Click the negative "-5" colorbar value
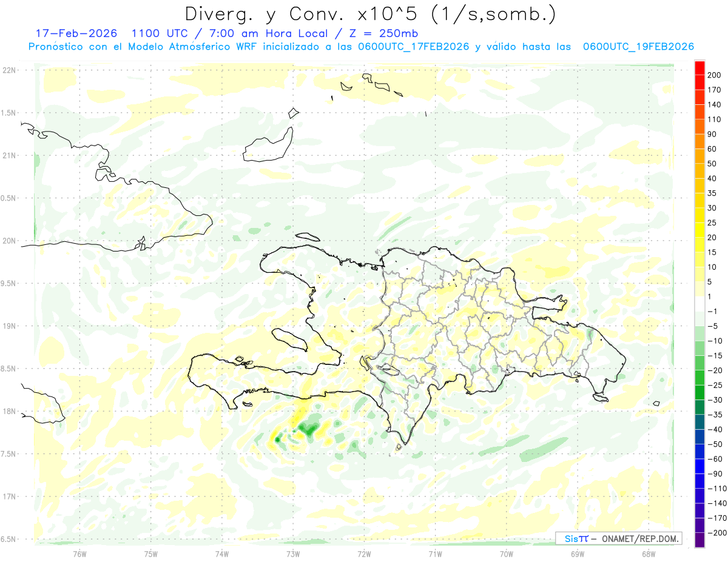 click(x=712, y=326)
